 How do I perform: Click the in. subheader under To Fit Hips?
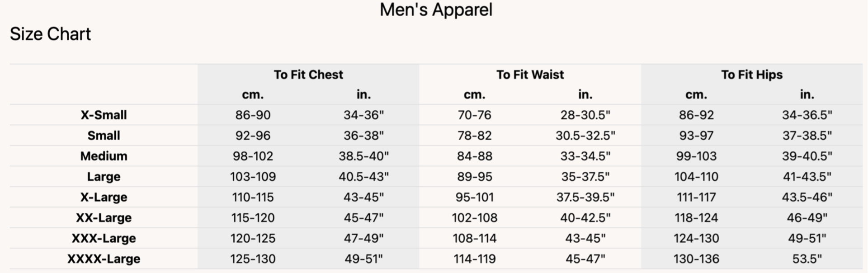(x=807, y=94)
